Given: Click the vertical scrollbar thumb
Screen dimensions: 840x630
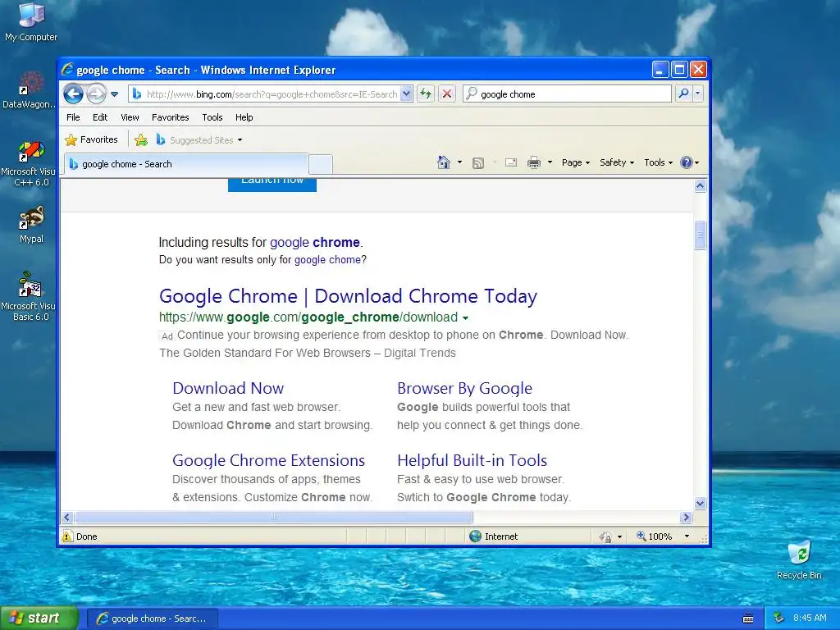Looking at the screenshot, I should click(x=701, y=235).
